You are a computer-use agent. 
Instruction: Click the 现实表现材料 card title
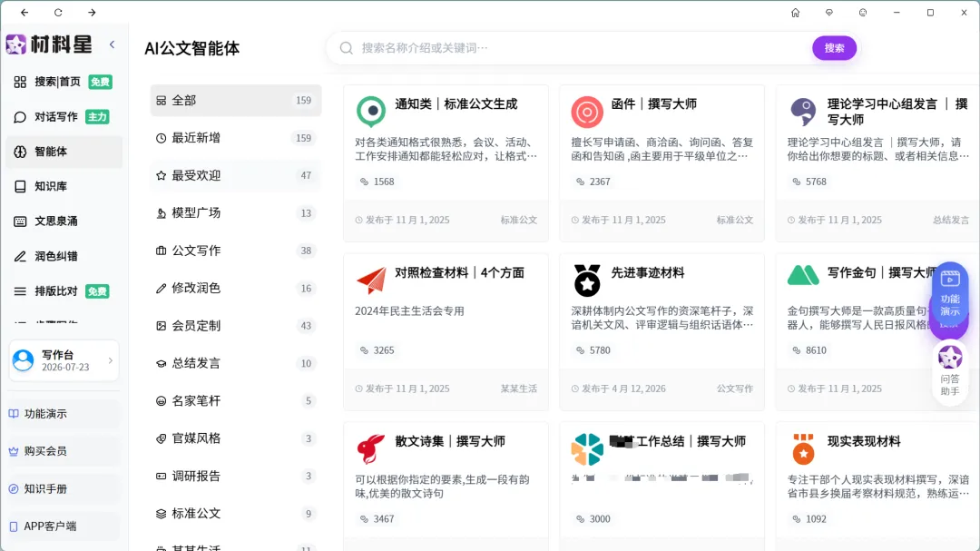[x=864, y=441]
